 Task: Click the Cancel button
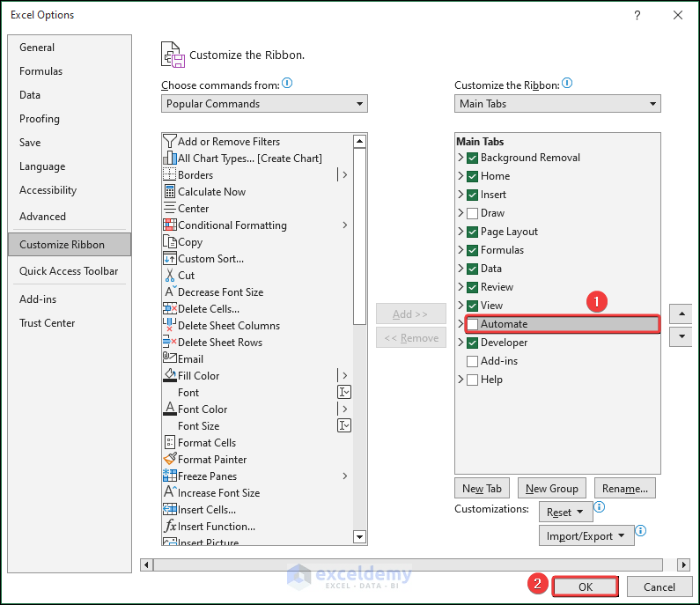(659, 587)
